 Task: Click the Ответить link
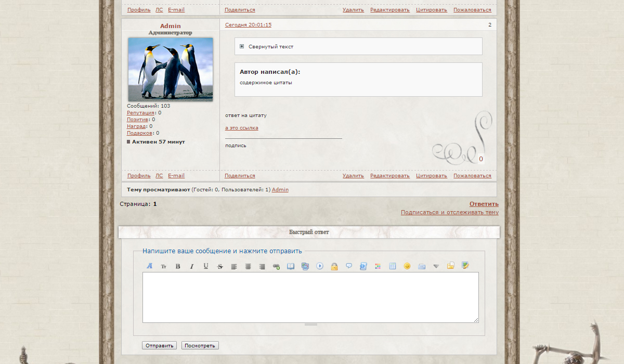point(484,204)
